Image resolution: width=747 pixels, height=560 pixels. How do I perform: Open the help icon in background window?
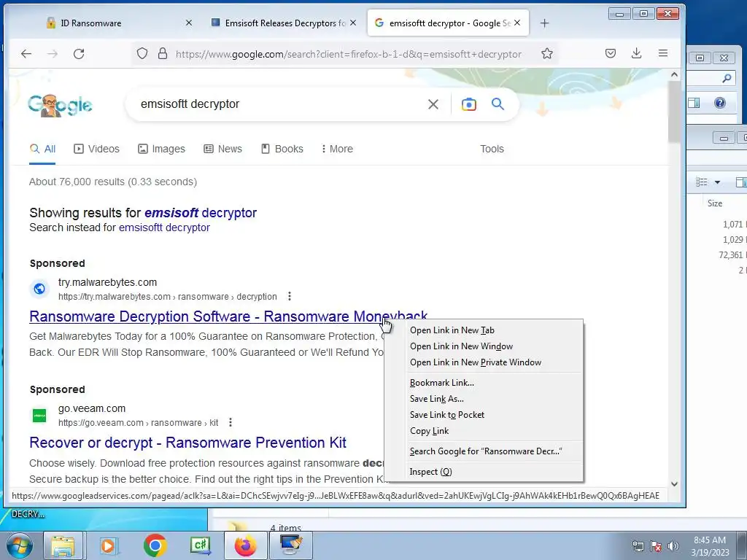pyautogui.click(x=720, y=103)
